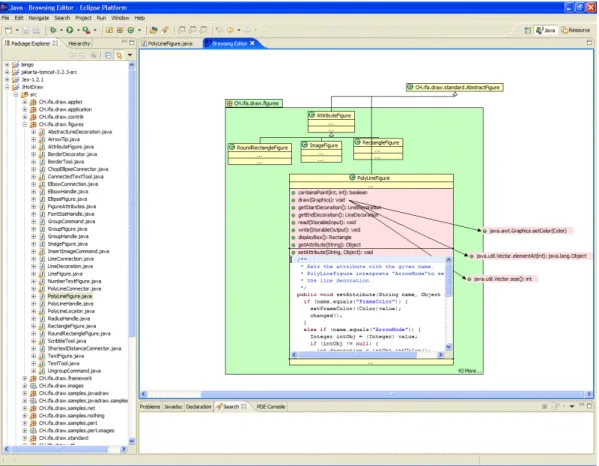Click the AttributeFigure class box icon
The width and height of the screenshot is (599, 466).
click(x=312, y=115)
